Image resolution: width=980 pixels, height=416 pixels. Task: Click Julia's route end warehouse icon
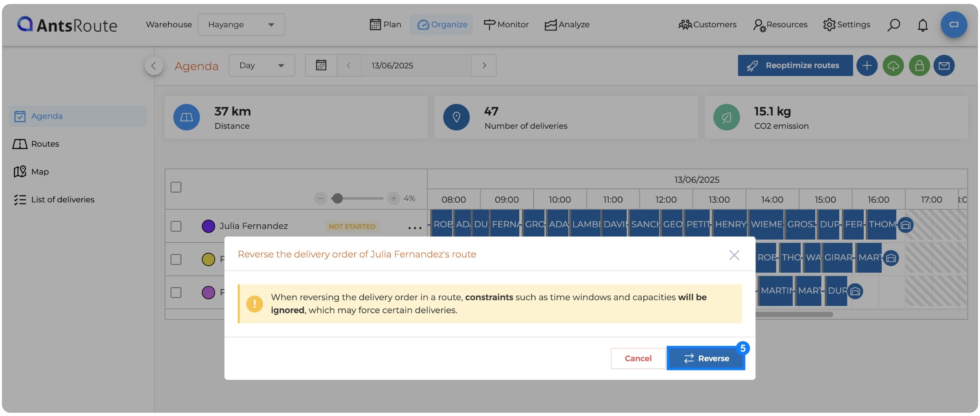pyautogui.click(x=906, y=225)
